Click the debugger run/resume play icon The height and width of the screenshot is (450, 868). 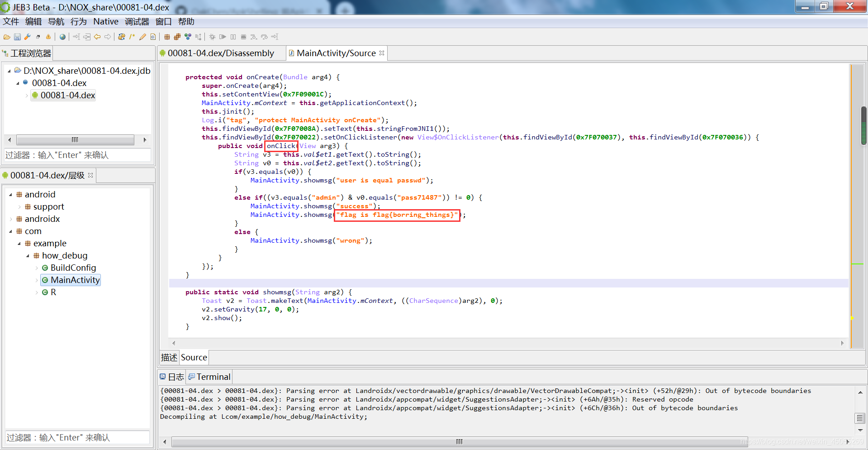click(223, 37)
